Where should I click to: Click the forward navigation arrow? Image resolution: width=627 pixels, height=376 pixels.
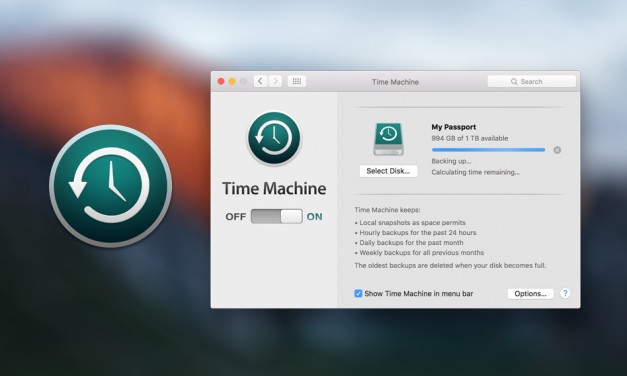click(x=275, y=81)
